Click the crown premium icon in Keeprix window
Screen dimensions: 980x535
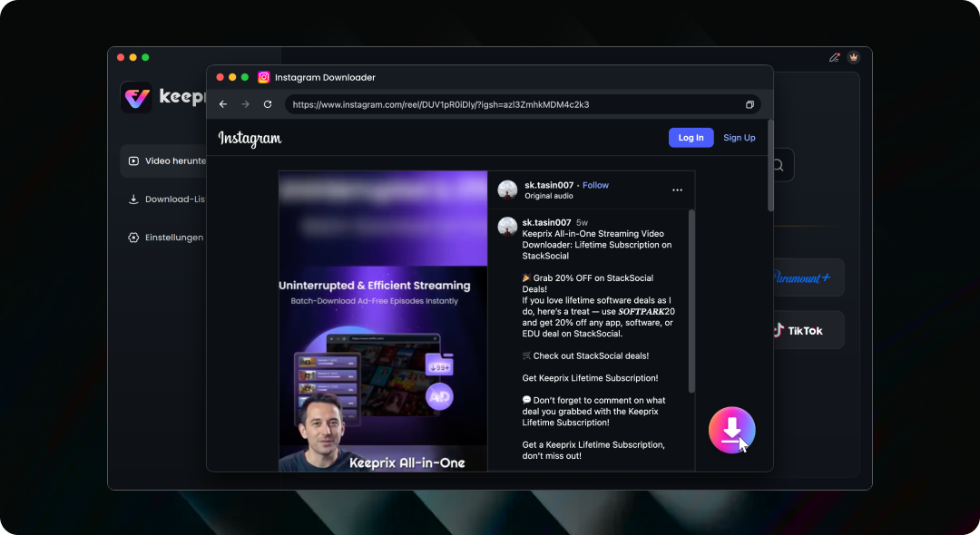[x=854, y=57]
